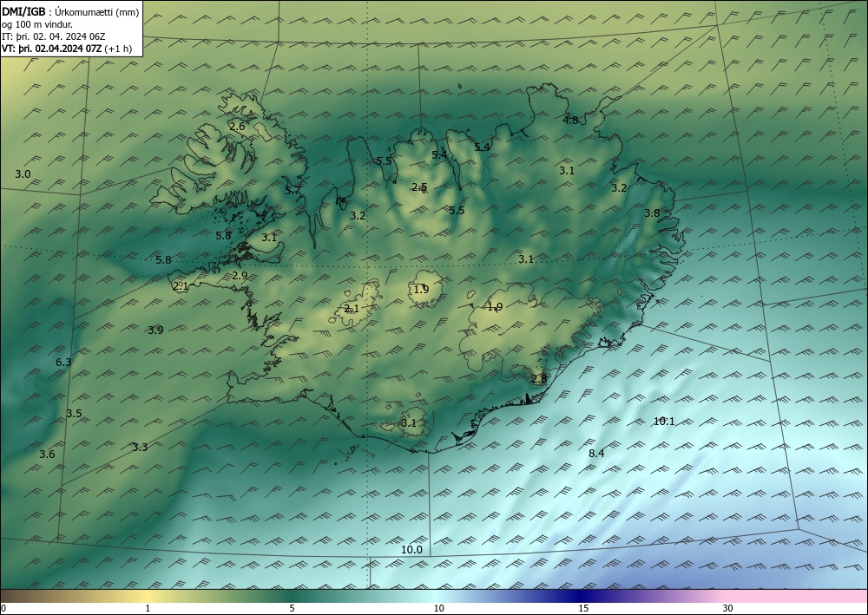This screenshot has height=615, width=868.
Task: Click the '1' tick on the color scale
Action: (148, 608)
